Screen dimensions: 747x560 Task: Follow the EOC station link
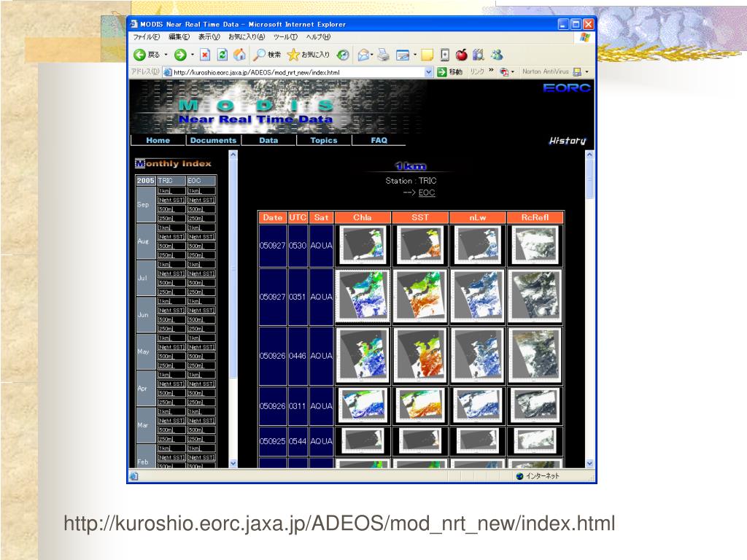click(x=426, y=192)
